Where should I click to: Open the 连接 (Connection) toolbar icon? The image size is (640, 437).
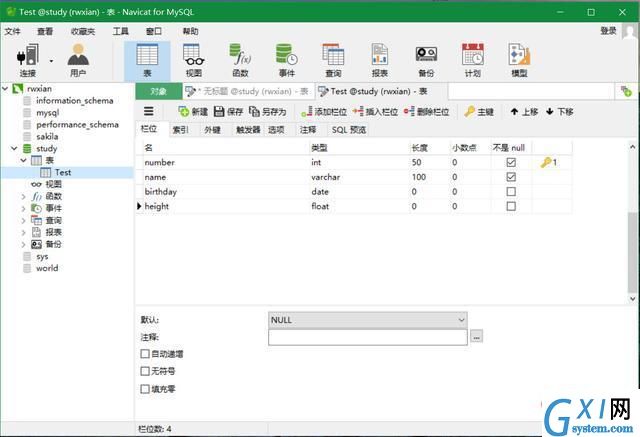coord(27,60)
